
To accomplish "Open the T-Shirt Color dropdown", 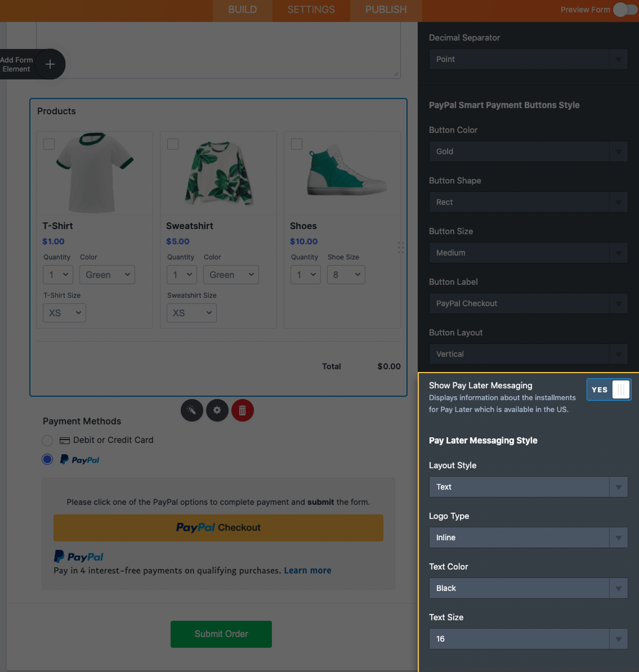I will pyautogui.click(x=107, y=275).
